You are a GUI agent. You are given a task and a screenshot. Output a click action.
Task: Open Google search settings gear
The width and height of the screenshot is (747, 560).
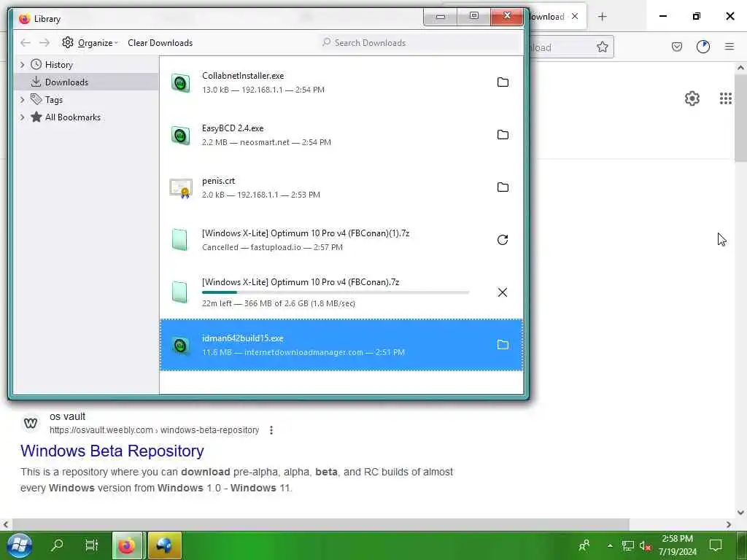(x=692, y=98)
